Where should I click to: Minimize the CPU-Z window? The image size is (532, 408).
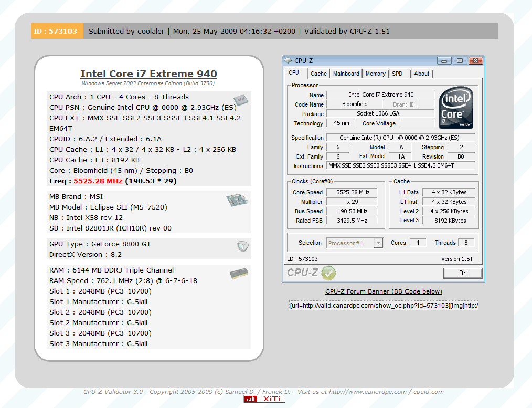click(444, 61)
